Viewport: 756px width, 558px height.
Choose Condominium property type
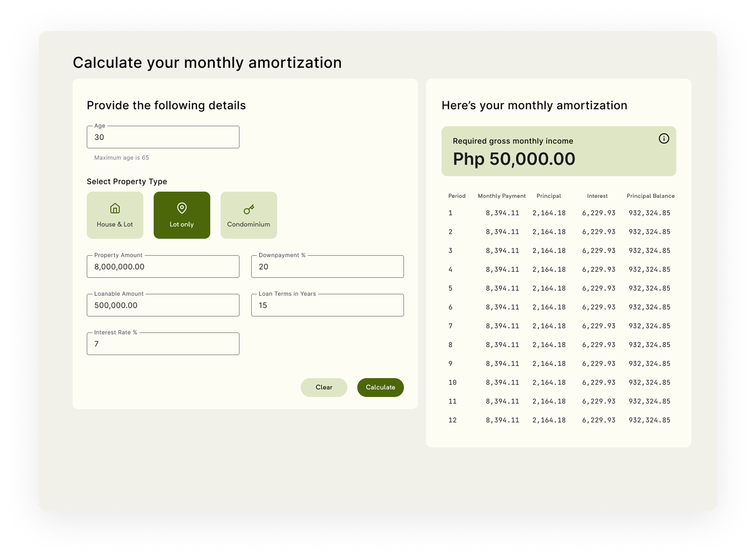[x=249, y=216]
